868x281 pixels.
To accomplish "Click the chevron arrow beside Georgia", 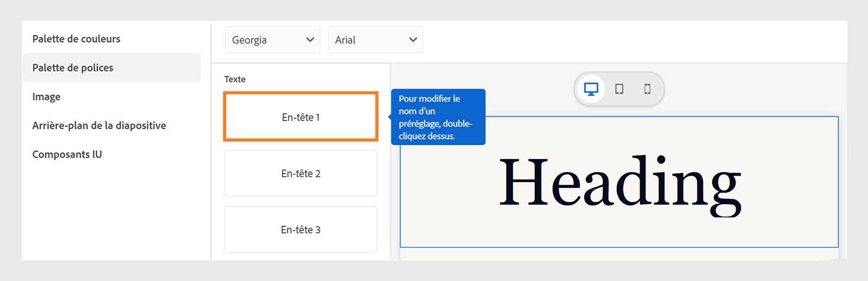I will [310, 40].
